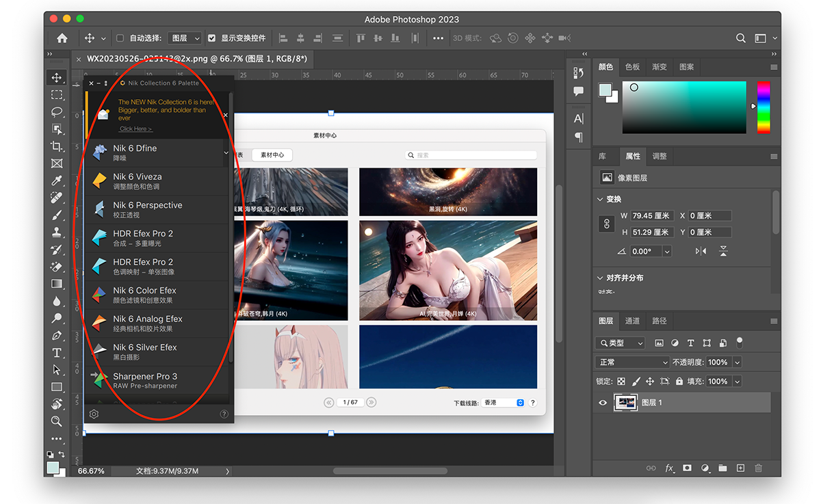Image resolution: width=821 pixels, height=504 pixels.
Task: Open the 类型 layer filter dropdown
Action: (x=621, y=343)
